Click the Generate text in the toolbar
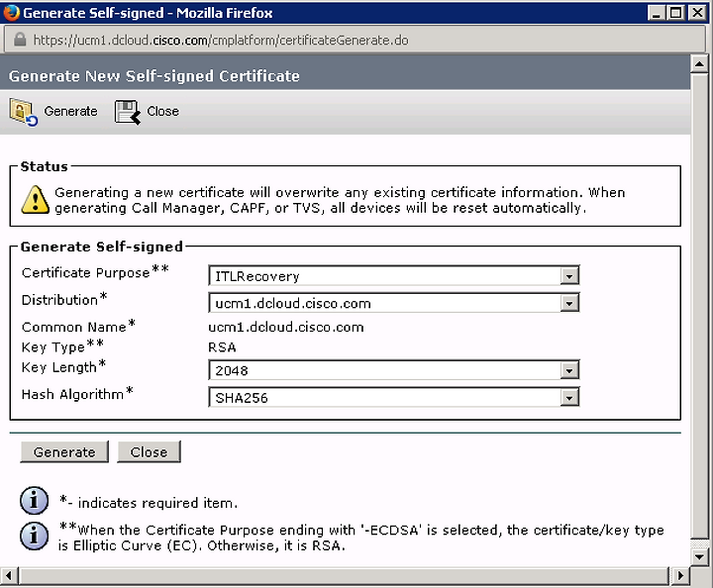Viewport: 713px width, 588px height. [70, 111]
